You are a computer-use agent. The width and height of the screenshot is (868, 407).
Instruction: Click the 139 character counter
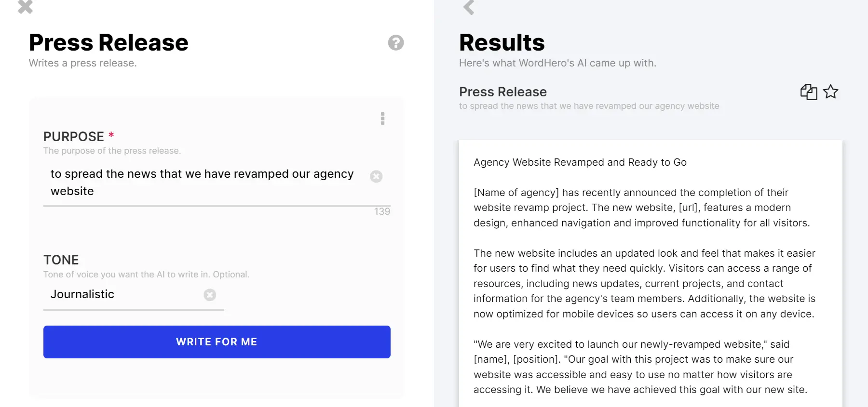[x=382, y=211]
